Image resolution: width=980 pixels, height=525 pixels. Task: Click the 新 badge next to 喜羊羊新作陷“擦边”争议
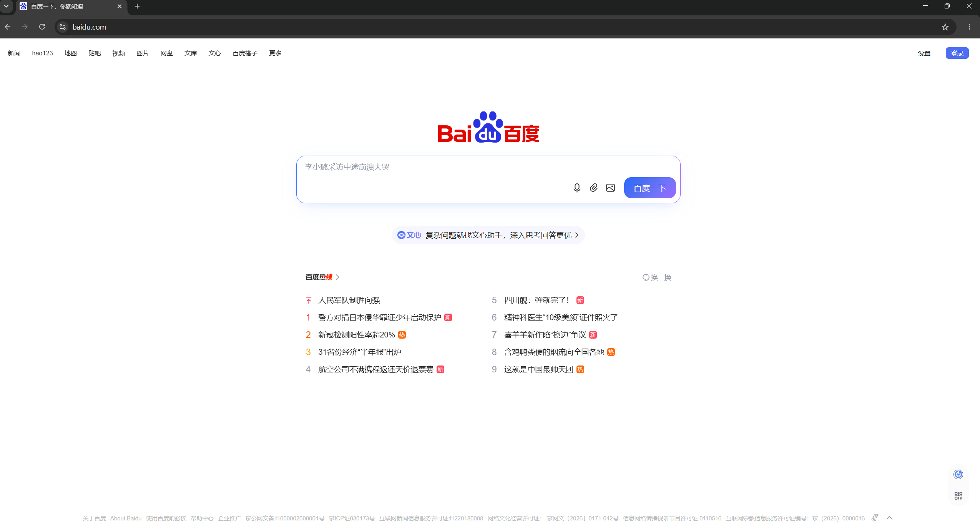593,335
